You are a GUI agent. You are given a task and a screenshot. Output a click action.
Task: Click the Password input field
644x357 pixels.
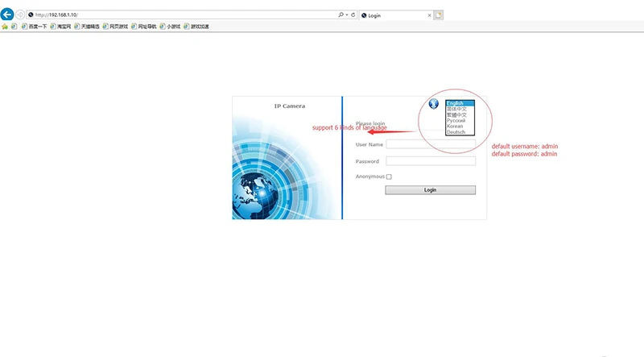431,161
